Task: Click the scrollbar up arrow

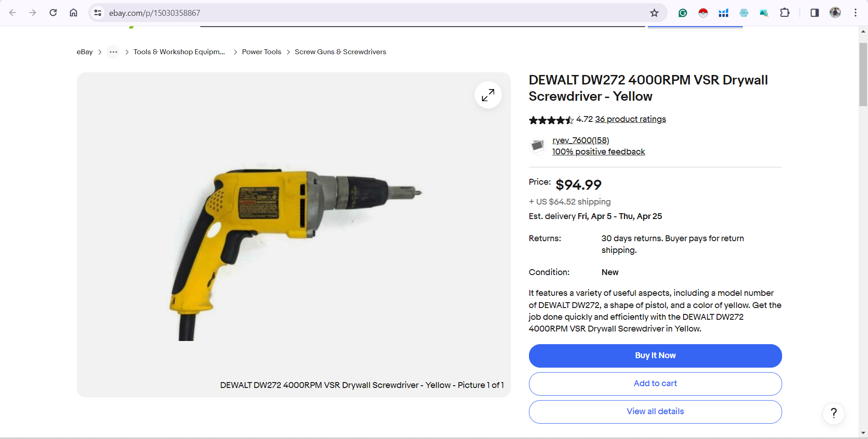Action: 863,32
